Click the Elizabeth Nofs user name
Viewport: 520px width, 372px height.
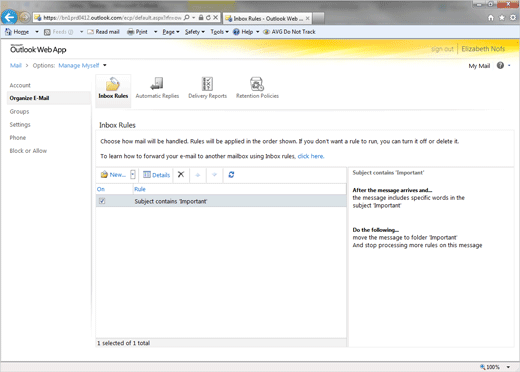(x=483, y=49)
